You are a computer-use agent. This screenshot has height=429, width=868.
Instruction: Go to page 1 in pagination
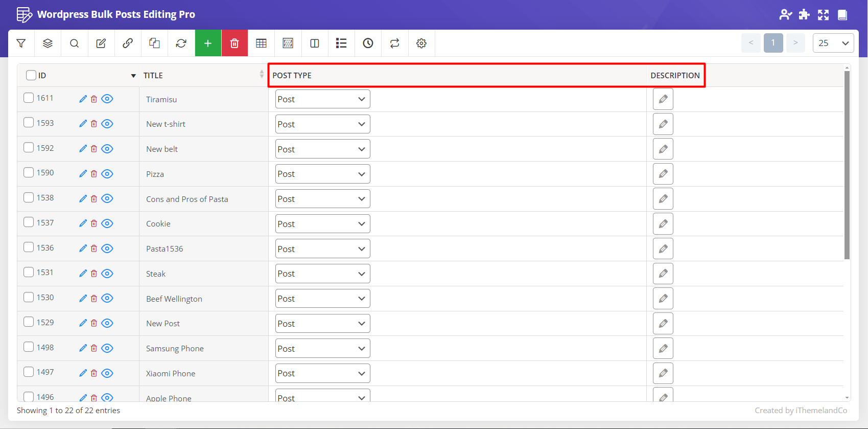[773, 43]
